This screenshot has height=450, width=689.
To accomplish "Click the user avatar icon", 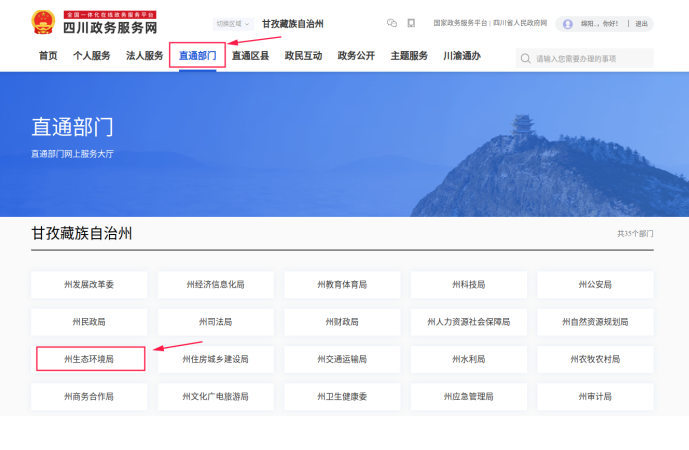I will pyautogui.click(x=568, y=24).
